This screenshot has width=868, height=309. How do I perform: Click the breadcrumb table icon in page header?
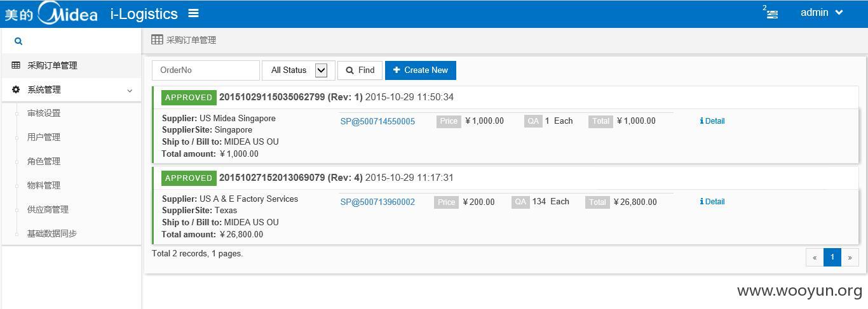pyautogui.click(x=157, y=39)
